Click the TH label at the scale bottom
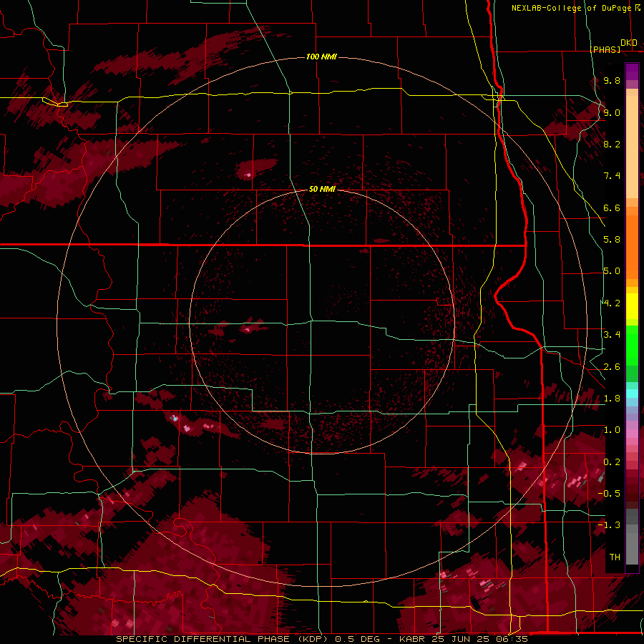Image resolution: width=644 pixels, height=644 pixels. tap(615, 557)
